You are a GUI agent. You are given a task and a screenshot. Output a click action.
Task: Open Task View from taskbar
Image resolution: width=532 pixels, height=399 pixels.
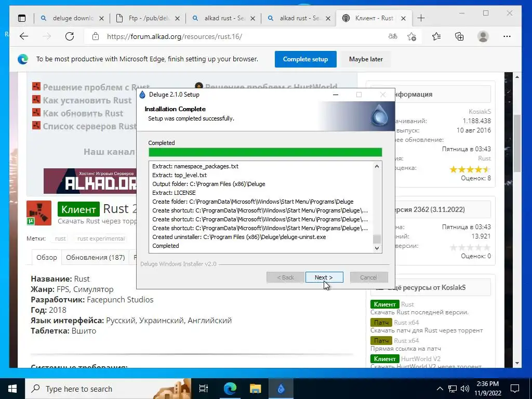pyautogui.click(x=204, y=389)
